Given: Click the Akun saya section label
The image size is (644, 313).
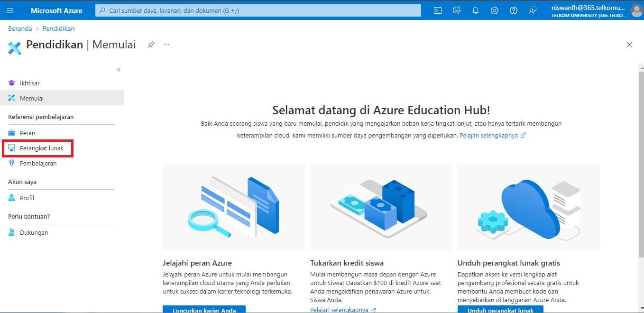Looking at the screenshot, I should pos(22,182).
